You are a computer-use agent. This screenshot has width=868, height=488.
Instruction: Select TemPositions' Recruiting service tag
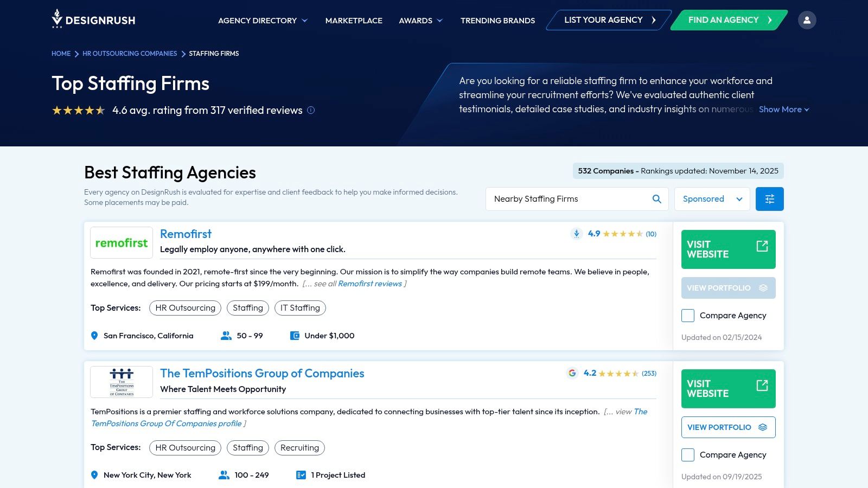pyautogui.click(x=299, y=448)
